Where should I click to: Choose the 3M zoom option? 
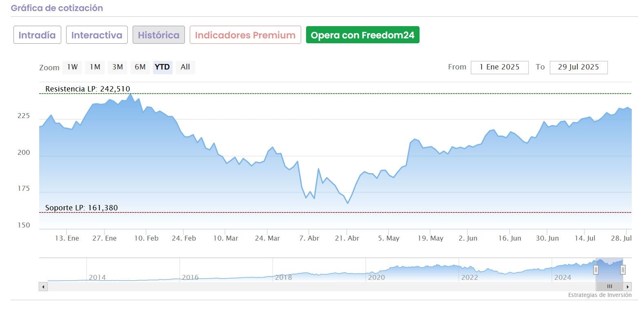tap(118, 67)
